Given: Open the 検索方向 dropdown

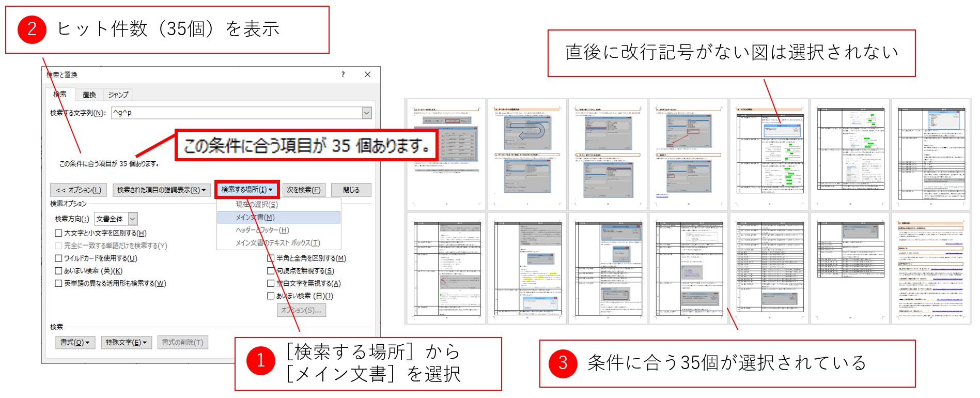Looking at the screenshot, I should 133,219.
